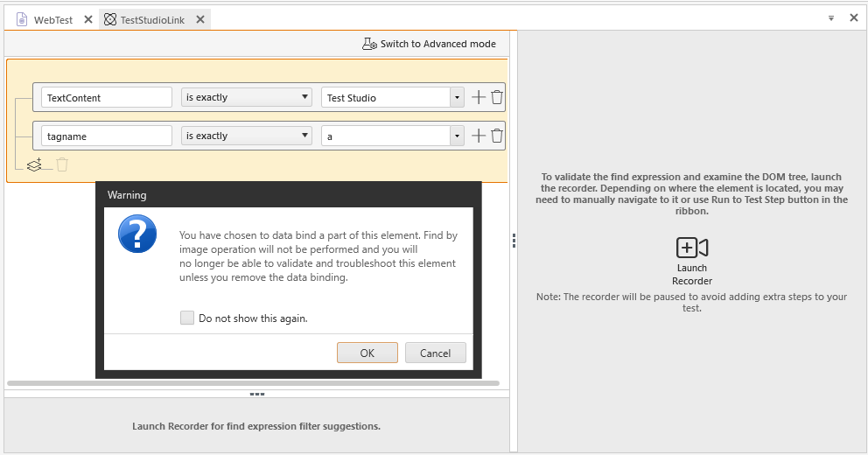Switch to the WebTest tab
Viewport: 868px width, 455px height.
(x=53, y=20)
